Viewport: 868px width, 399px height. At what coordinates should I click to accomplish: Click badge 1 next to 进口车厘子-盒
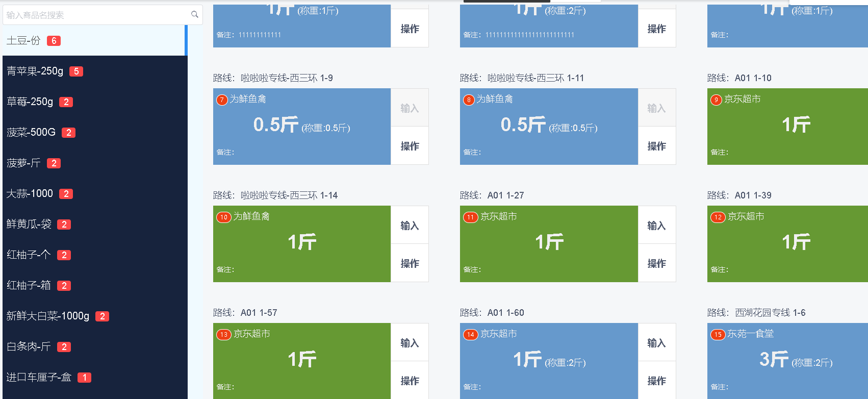tap(84, 378)
